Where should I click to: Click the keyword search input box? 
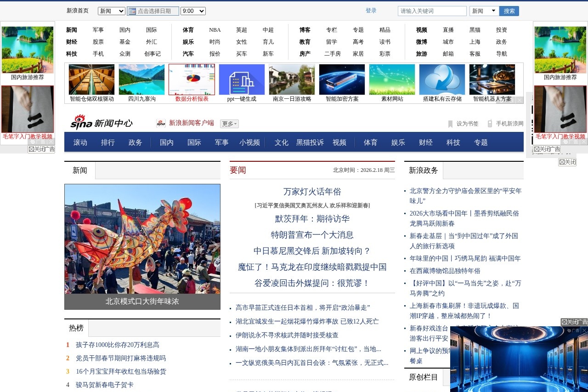point(432,11)
